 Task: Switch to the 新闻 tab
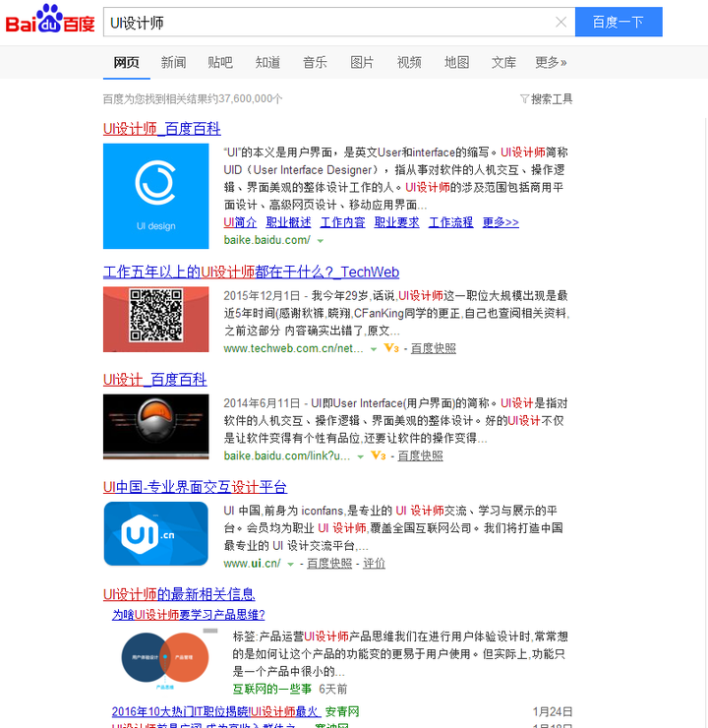point(173,62)
